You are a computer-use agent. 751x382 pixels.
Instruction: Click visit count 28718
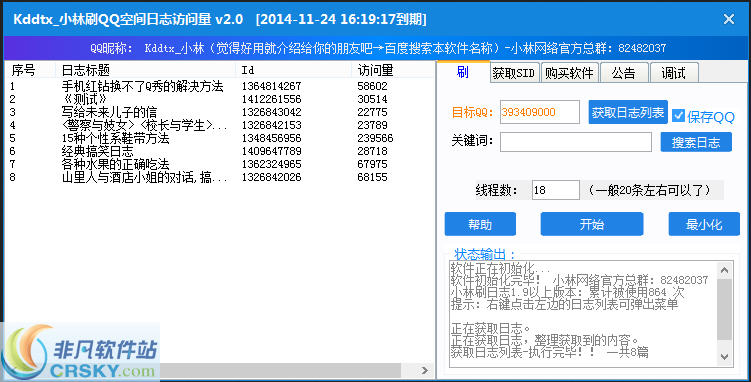click(372, 151)
